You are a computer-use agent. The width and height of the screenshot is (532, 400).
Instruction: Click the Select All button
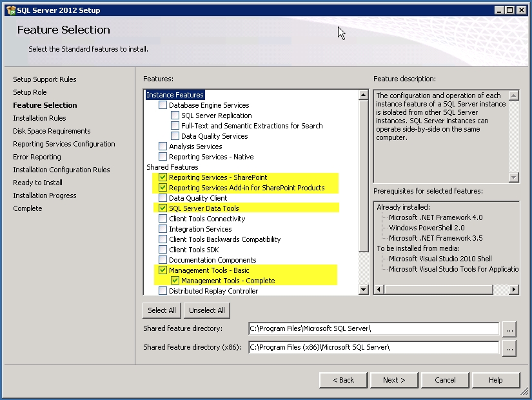161,310
